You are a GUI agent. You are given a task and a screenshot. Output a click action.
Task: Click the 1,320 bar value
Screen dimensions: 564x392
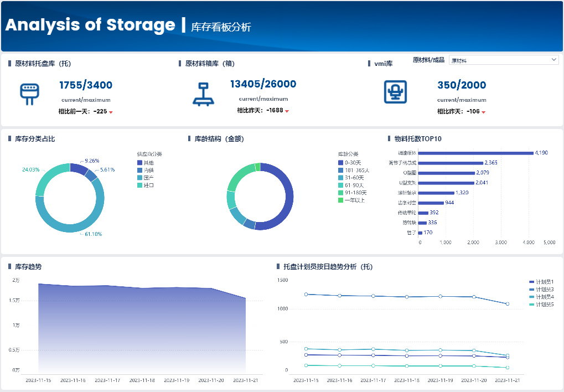point(462,193)
